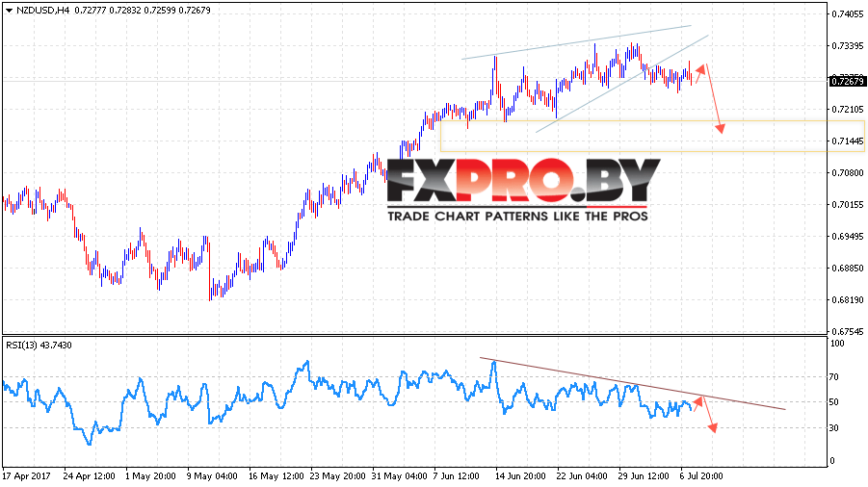Click the 17 Apr 2017 date label
868x487 pixels.
(x=27, y=476)
